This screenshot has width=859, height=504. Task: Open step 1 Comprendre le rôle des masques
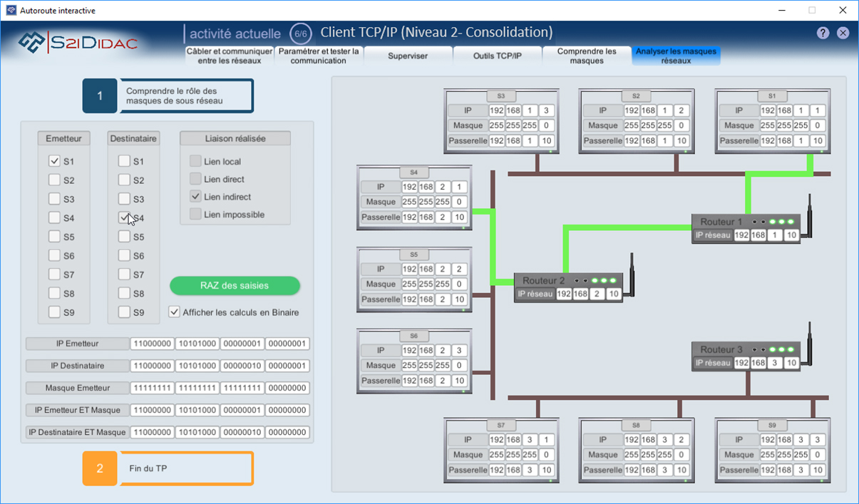coord(168,96)
